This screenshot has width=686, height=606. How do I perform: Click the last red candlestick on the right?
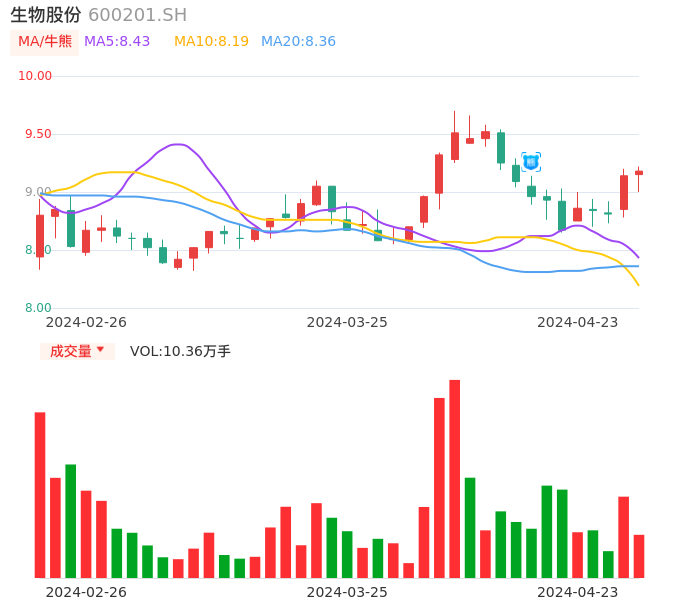(x=639, y=173)
